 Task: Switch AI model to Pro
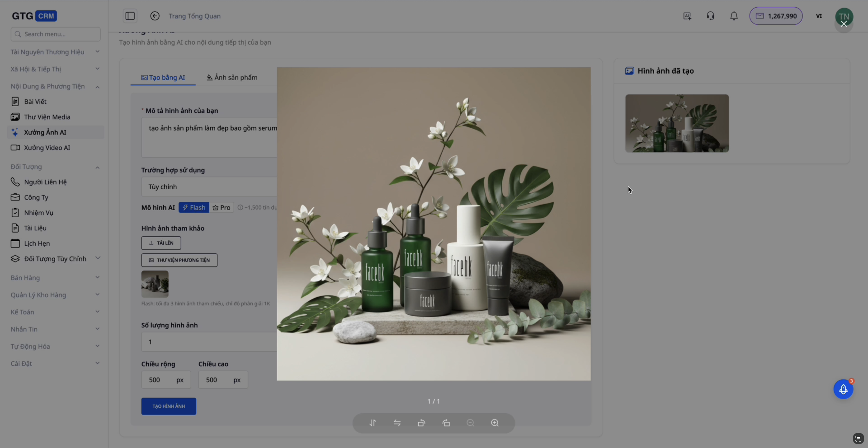click(221, 207)
